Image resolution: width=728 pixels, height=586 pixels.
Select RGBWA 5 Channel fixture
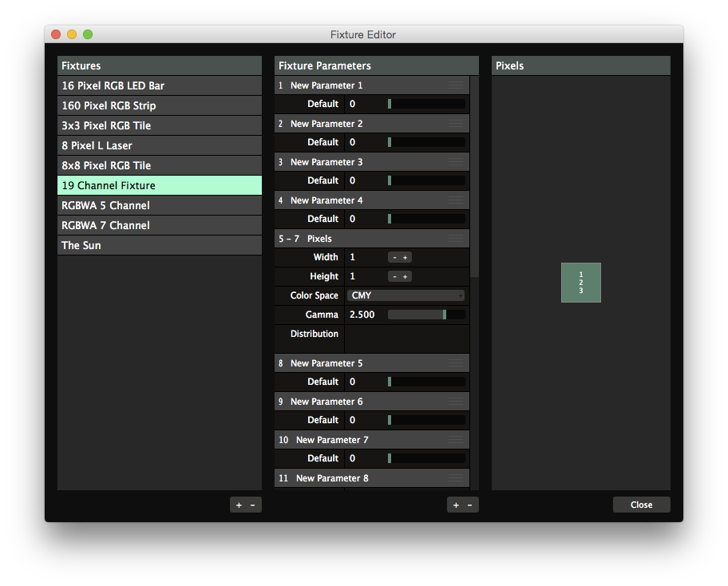(160, 205)
